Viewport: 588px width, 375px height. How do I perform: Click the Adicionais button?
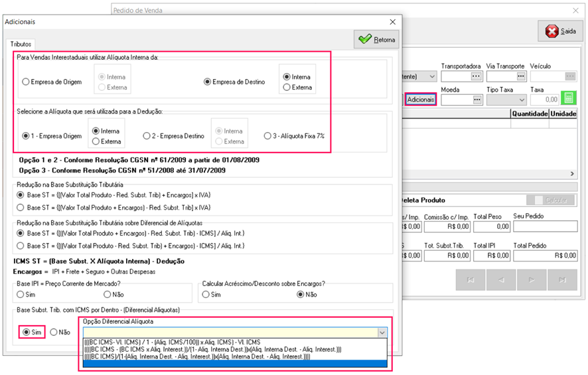[421, 99]
